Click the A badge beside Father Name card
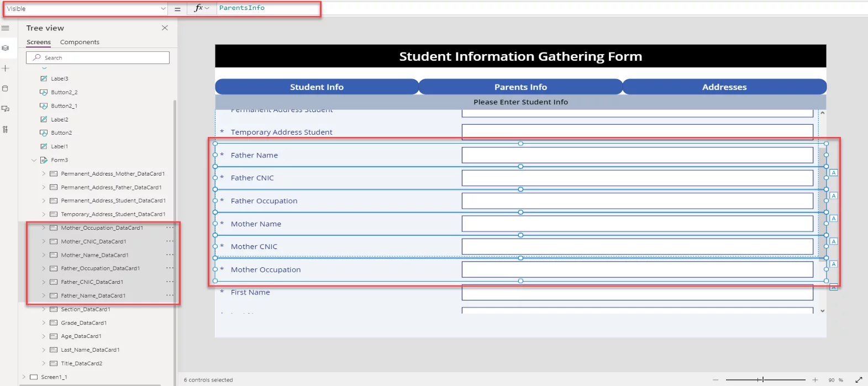Viewport: 868px width, 386px height. pos(834,173)
